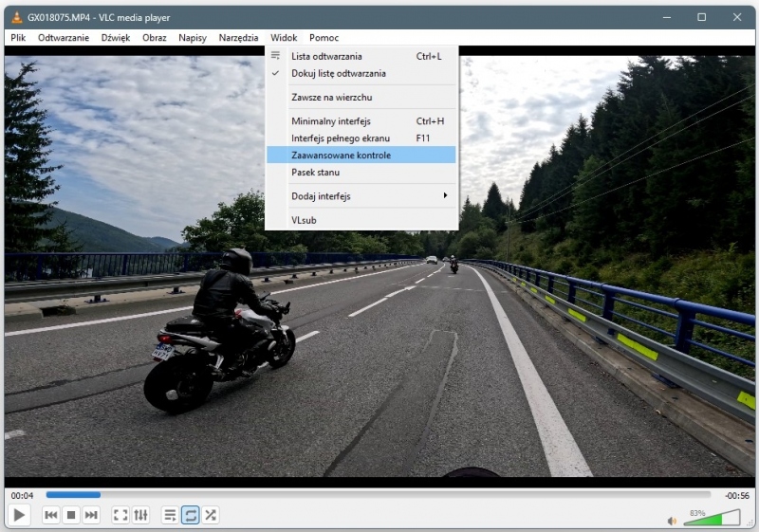Click the remaining time label -00:56
The image size is (759, 532).
[x=736, y=495]
